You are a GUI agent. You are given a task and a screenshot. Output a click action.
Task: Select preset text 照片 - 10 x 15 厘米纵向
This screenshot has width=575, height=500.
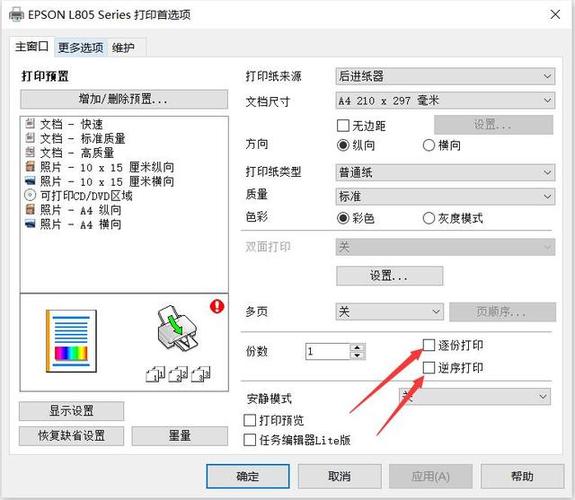click(x=107, y=167)
